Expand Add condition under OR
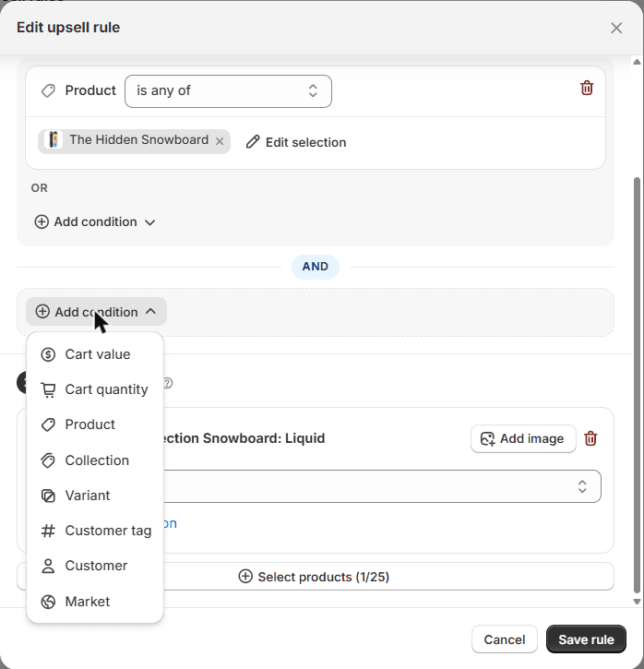The width and height of the screenshot is (644, 669). tap(95, 221)
